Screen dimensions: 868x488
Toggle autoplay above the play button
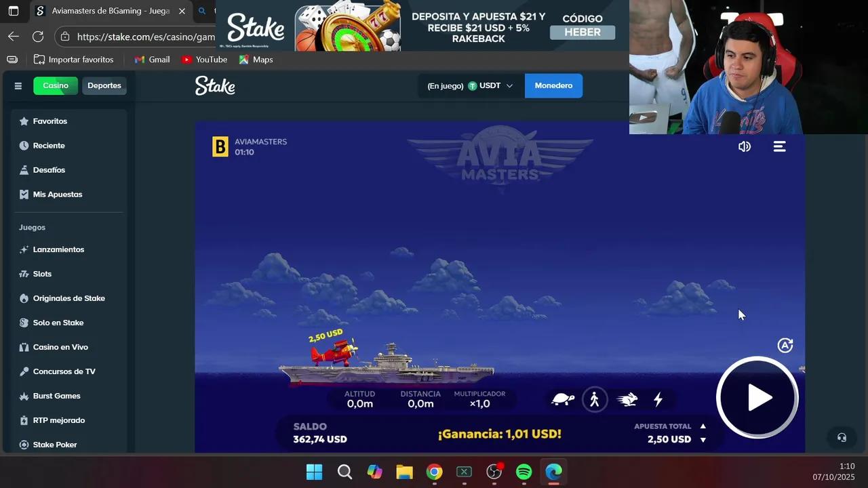(x=785, y=346)
